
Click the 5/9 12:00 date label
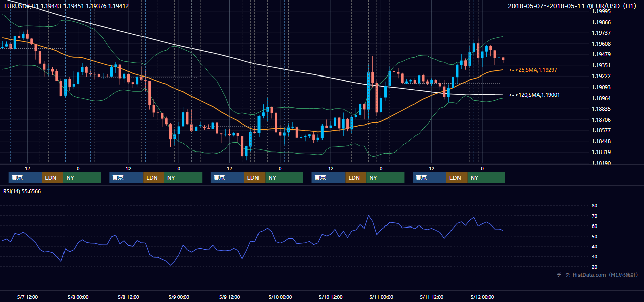click(x=229, y=297)
